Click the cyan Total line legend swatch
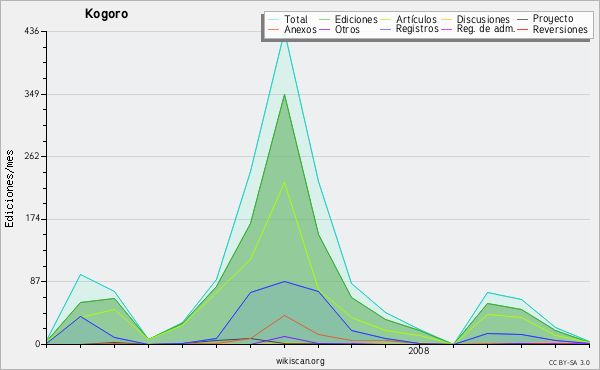Viewport: 600px width, 370px height. tap(274, 20)
